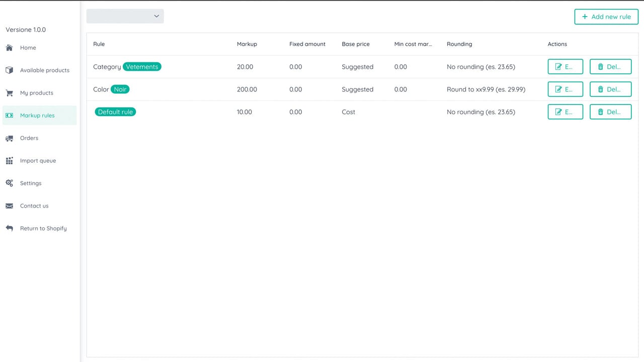
Task: Open the gray dropdown above the rules table
Action: pos(125,16)
